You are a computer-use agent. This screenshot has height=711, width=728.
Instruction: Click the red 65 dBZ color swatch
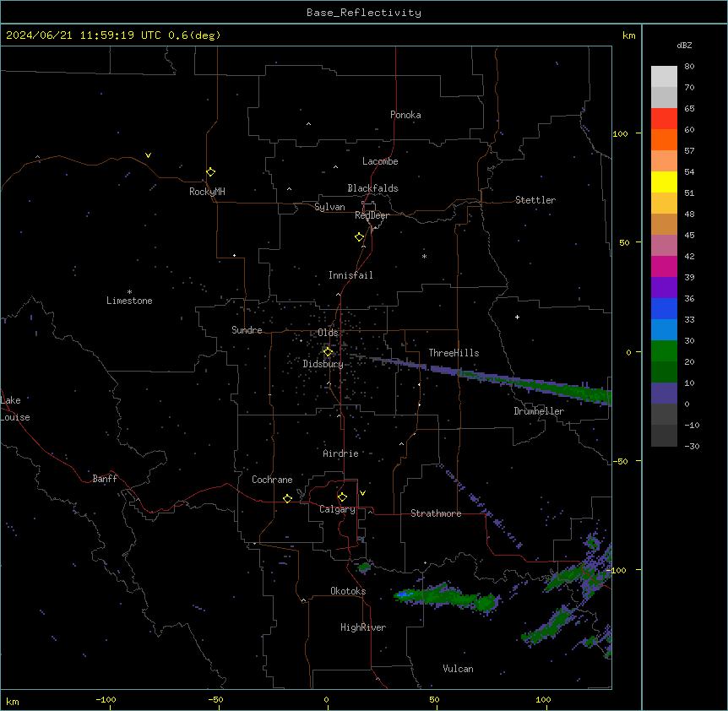[664, 119]
